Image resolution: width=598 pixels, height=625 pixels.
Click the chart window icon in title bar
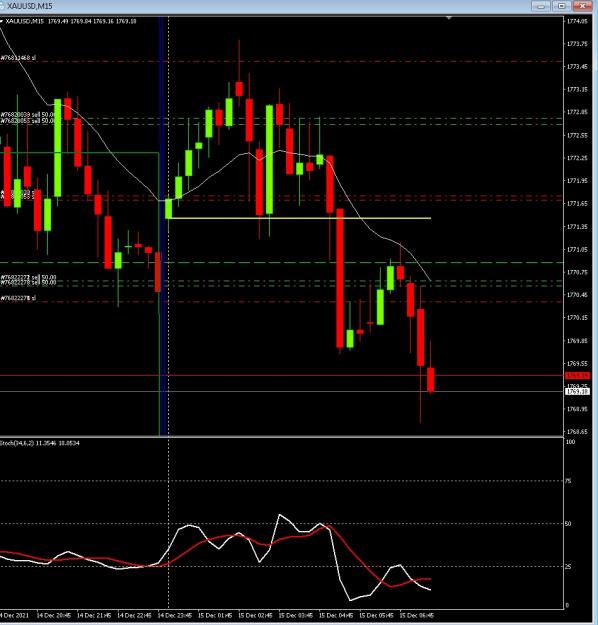(2, 6)
